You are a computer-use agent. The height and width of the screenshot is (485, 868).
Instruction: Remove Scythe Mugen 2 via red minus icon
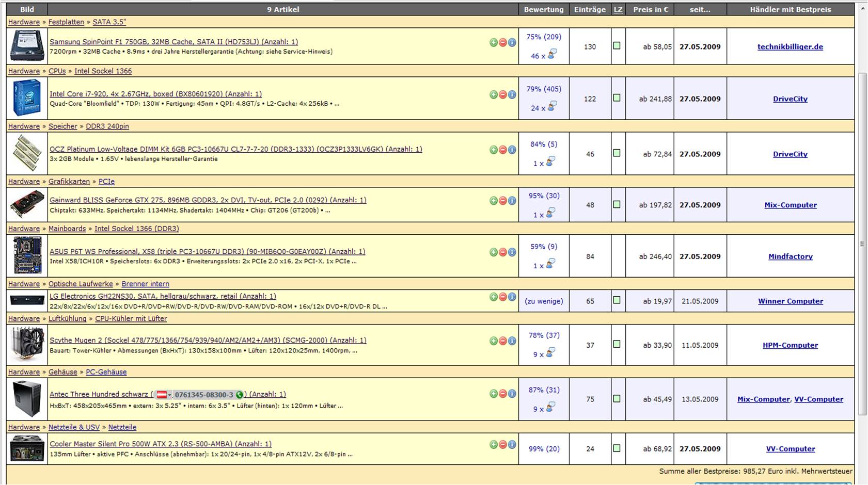coord(503,341)
